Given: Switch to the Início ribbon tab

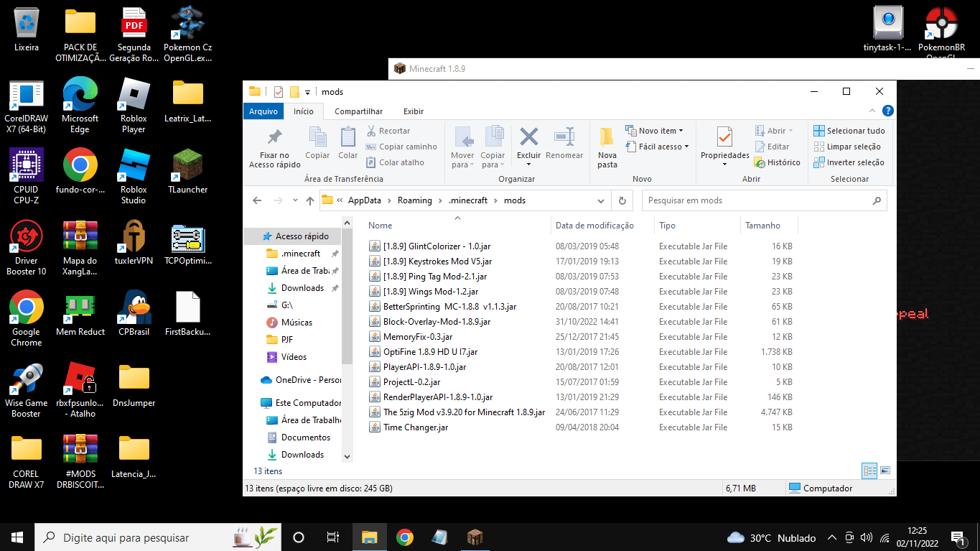Looking at the screenshot, I should [304, 111].
